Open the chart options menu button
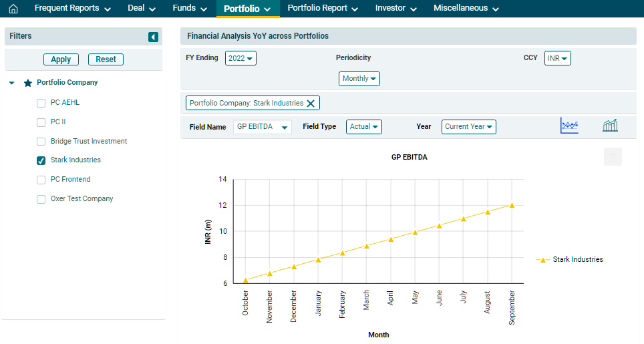The height and width of the screenshot is (344, 644). pyautogui.click(x=613, y=156)
